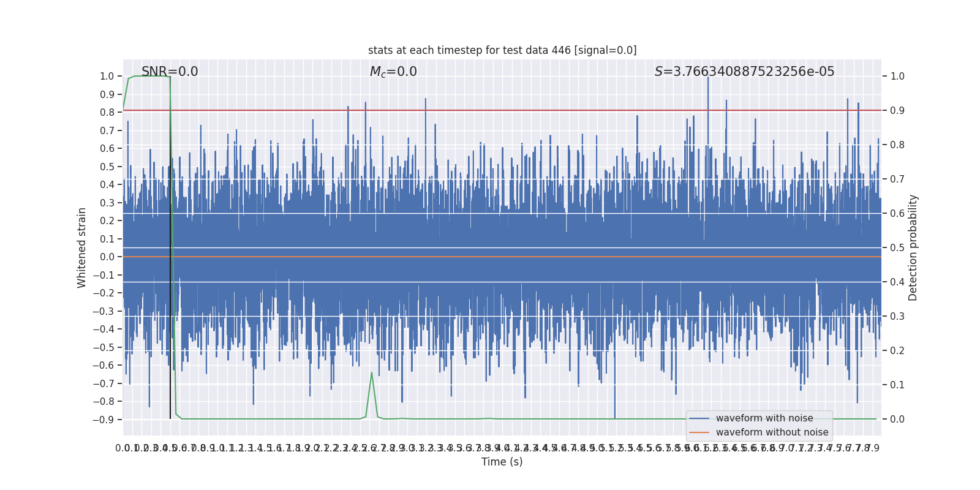The height and width of the screenshot is (490, 980).
Task: Click Whitened strain tick label −0.1
Action: pos(104,275)
